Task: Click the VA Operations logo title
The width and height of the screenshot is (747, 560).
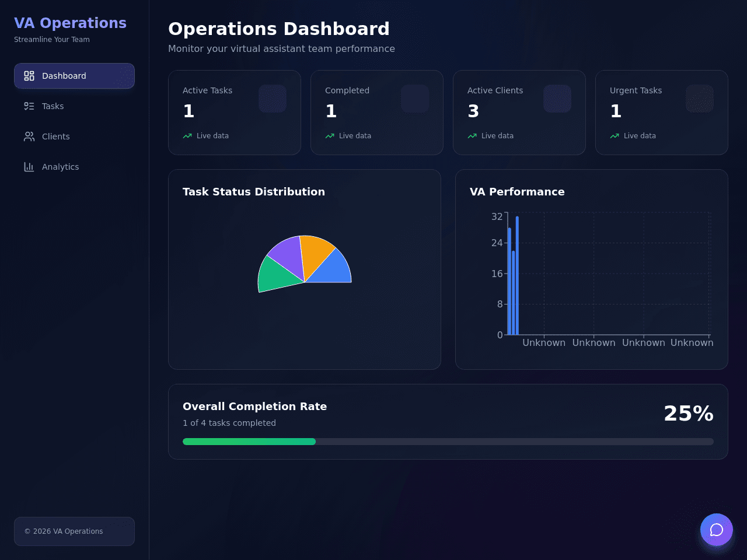Action: coord(70,23)
